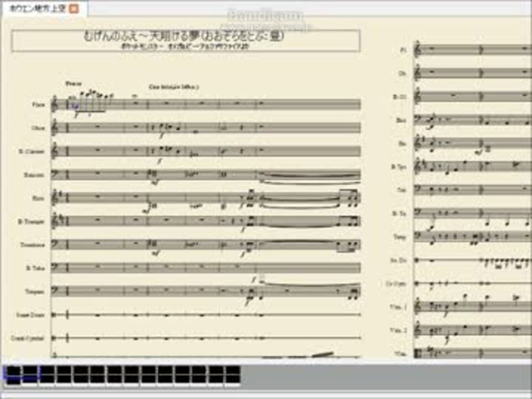Select the Flute staff label
The image size is (532, 399).
pyautogui.click(x=38, y=105)
